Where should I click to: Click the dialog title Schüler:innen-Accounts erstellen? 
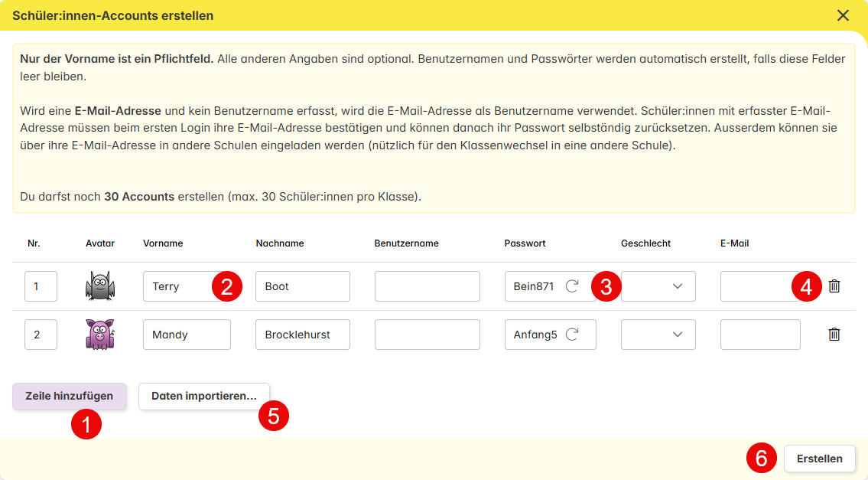pyautogui.click(x=113, y=15)
